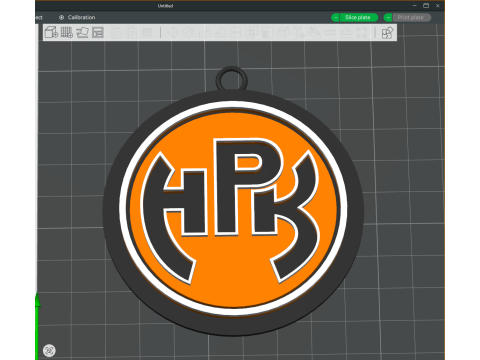Select the Measure tool
480x360 pixels.
330,32
